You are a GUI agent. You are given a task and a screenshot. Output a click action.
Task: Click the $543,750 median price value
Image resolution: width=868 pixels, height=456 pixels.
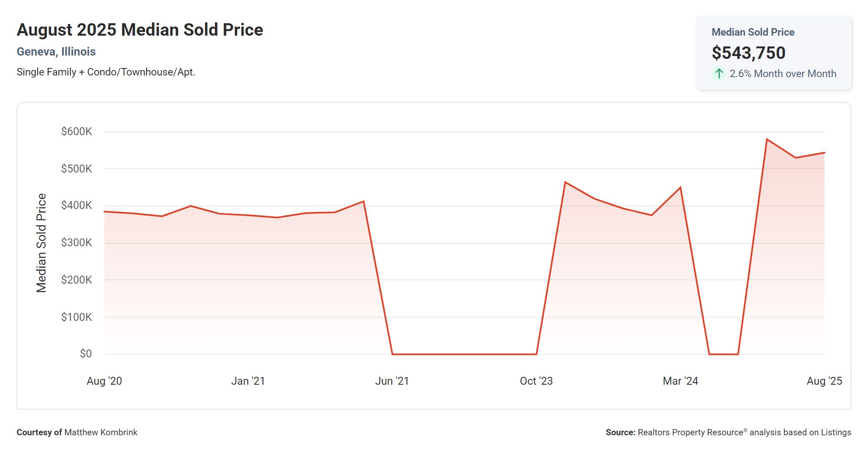pyautogui.click(x=748, y=53)
